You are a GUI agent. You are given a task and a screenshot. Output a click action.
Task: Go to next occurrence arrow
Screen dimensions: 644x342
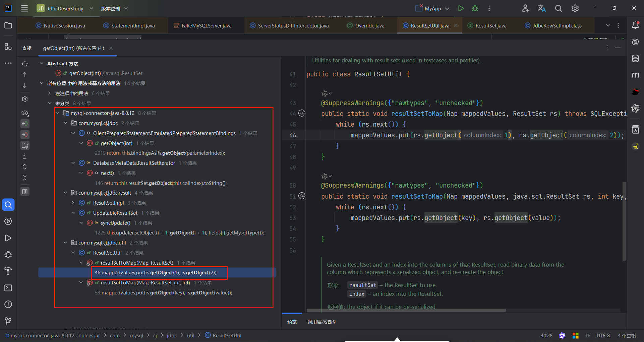(x=25, y=85)
